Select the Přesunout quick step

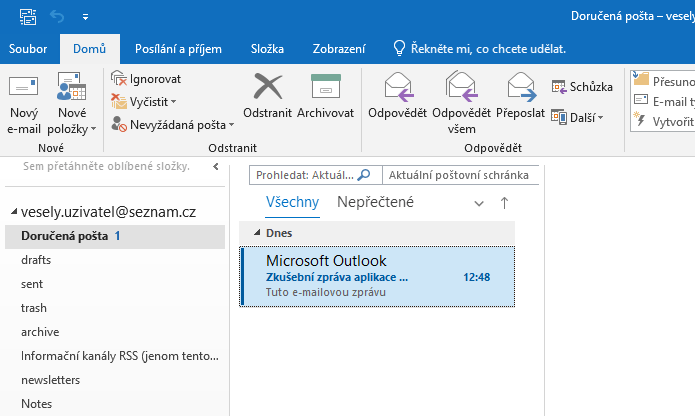(663, 81)
